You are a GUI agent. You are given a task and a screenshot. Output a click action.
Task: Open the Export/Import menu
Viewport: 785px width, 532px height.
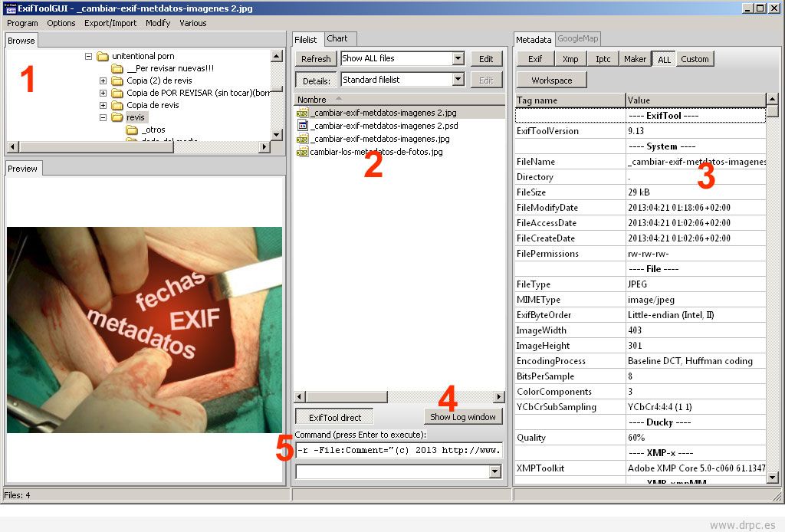pos(110,23)
